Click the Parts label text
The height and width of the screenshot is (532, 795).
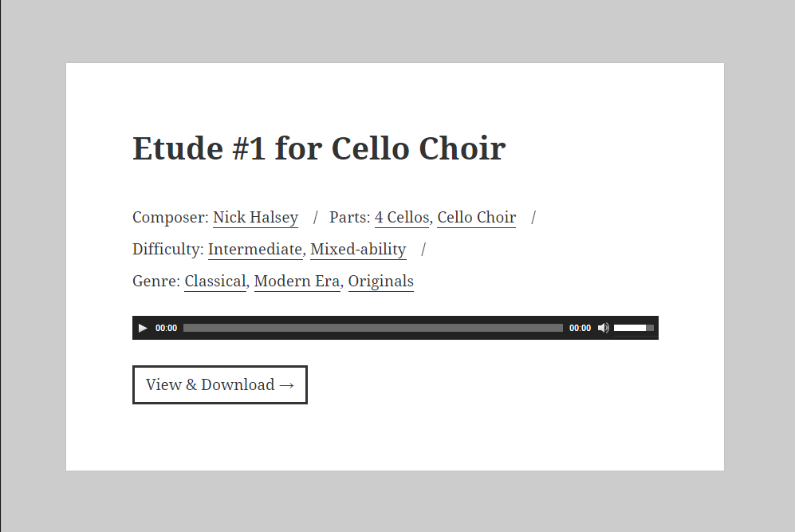(x=350, y=218)
